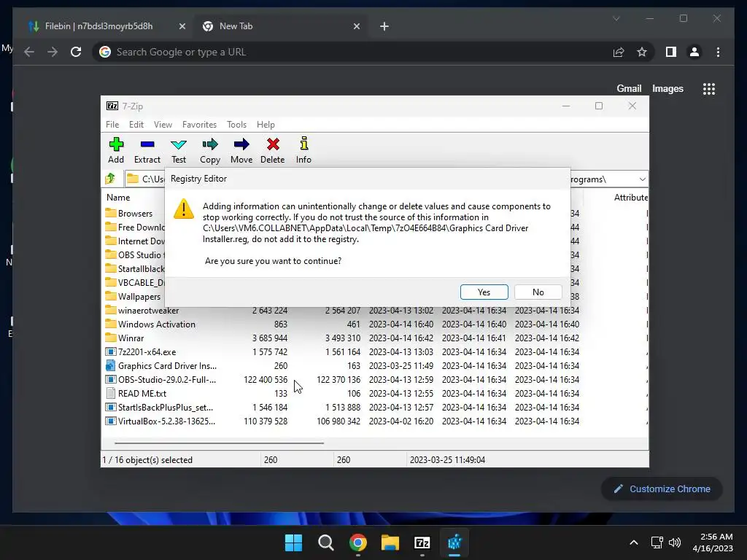Switch to the Filebin browser tab
This screenshot has height=560, width=747.
tap(99, 26)
